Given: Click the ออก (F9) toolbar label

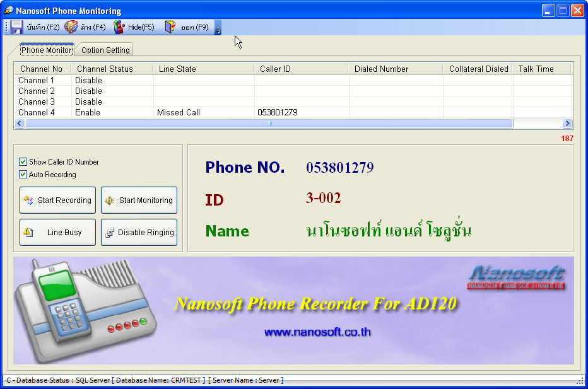Looking at the screenshot, I should pos(194,27).
